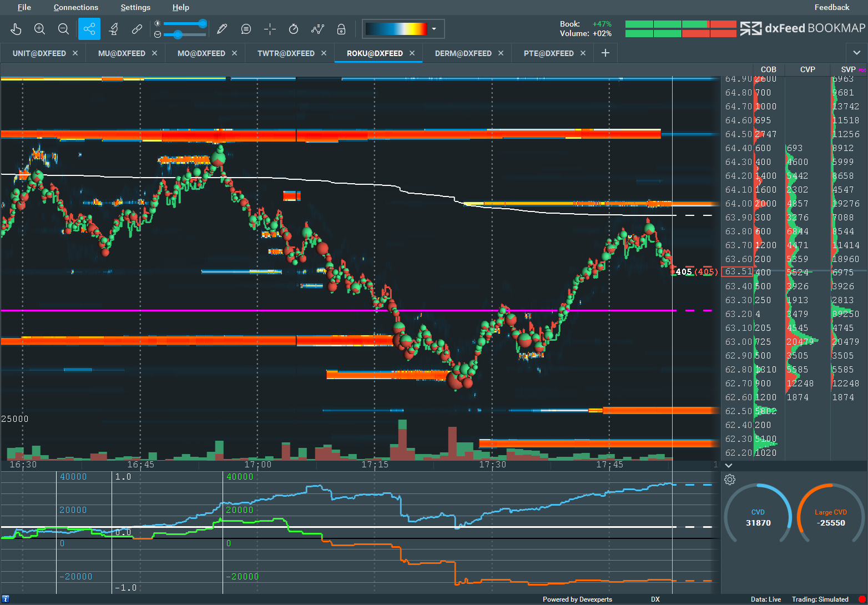The height and width of the screenshot is (605, 868).
Task: Open the heatmap color scheme dropdown arrow
Action: click(434, 29)
